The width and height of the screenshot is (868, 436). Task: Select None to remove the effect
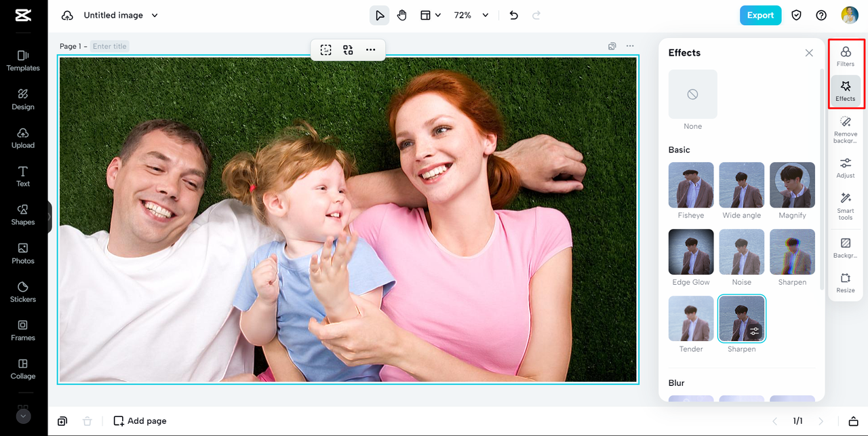[692, 94]
